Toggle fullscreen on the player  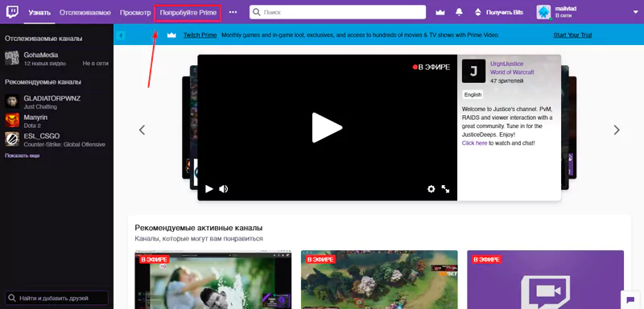(445, 189)
